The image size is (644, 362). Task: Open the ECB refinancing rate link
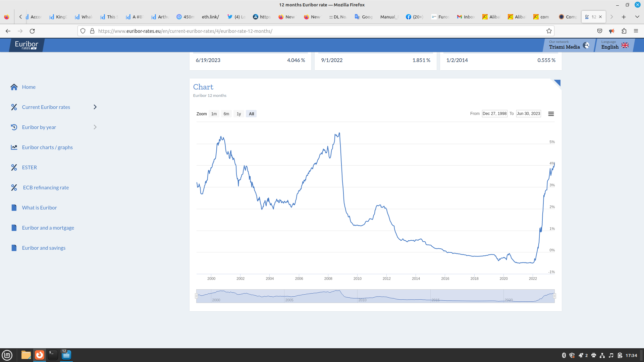(46, 188)
